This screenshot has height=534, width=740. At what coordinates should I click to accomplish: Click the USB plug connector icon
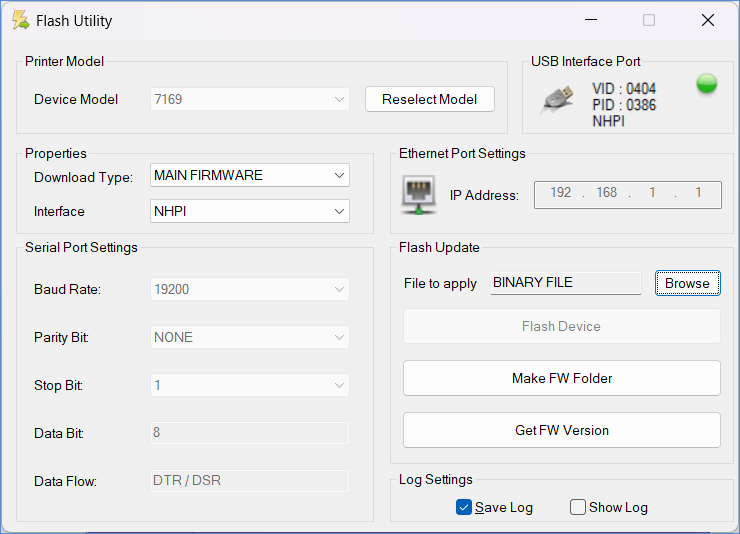point(557,100)
